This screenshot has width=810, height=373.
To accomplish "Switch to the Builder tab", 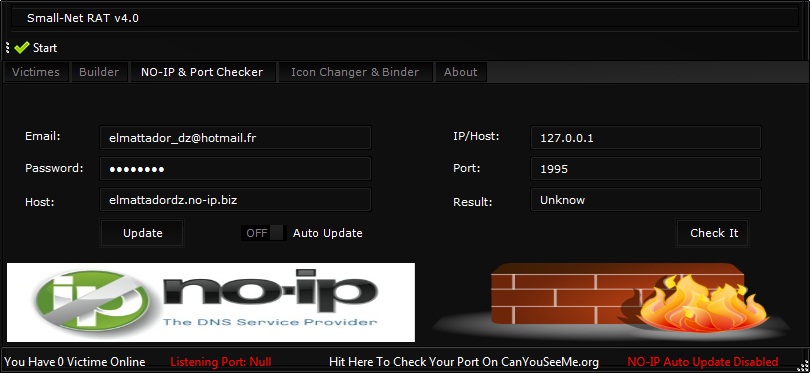I will [99, 72].
